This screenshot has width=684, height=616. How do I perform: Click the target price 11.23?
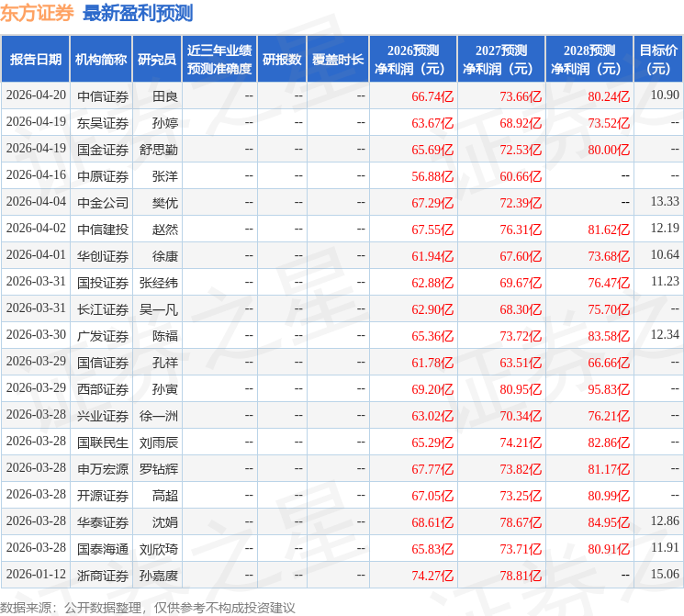[665, 282]
